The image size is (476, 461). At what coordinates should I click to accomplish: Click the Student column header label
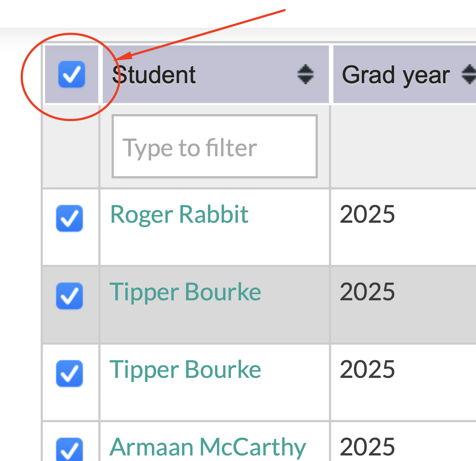click(154, 75)
